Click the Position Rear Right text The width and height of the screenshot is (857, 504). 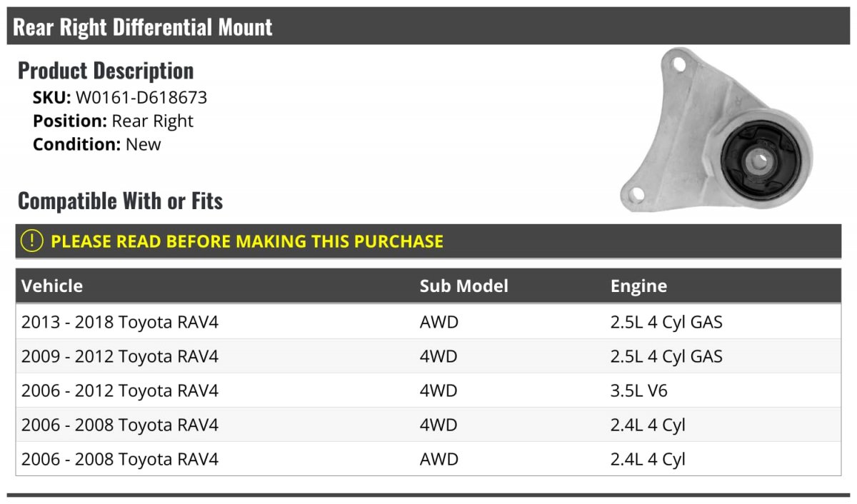pos(113,121)
